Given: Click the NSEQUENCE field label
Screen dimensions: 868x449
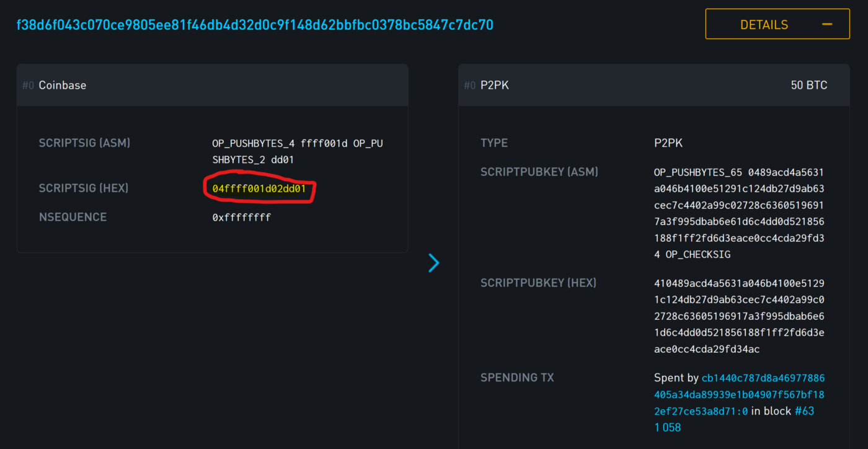Looking at the screenshot, I should click(73, 217).
